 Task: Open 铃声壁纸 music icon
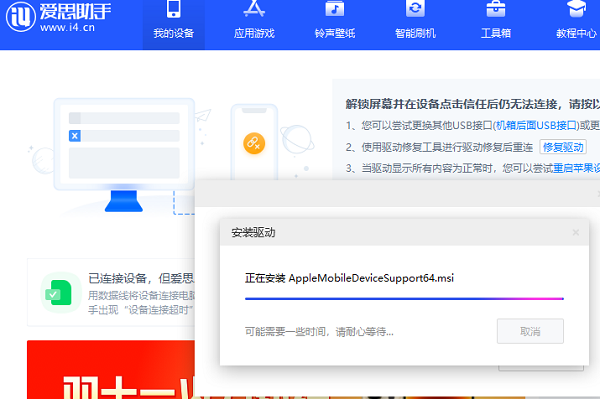[x=335, y=8]
